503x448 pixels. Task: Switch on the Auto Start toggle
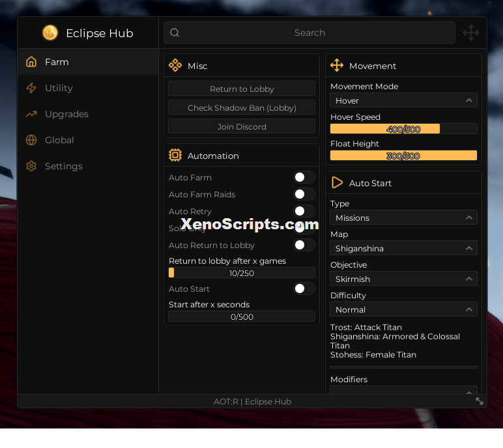[304, 288]
